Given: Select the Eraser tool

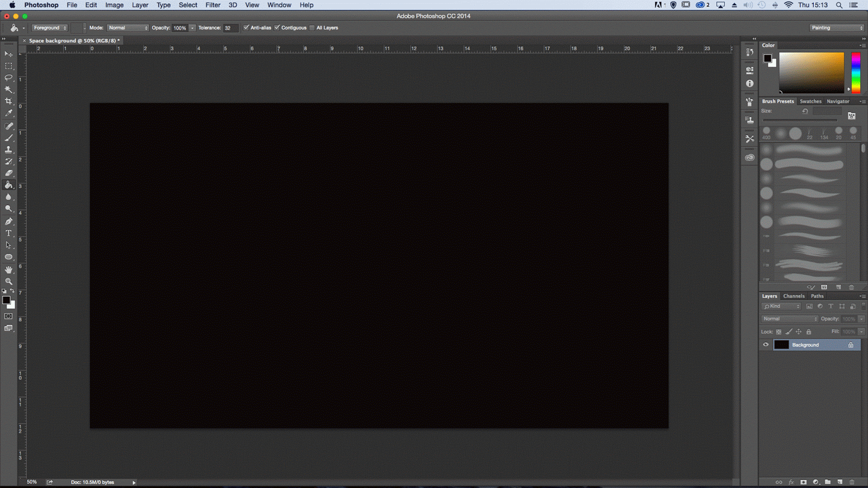Looking at the screenshot, I should coord(9,173).
